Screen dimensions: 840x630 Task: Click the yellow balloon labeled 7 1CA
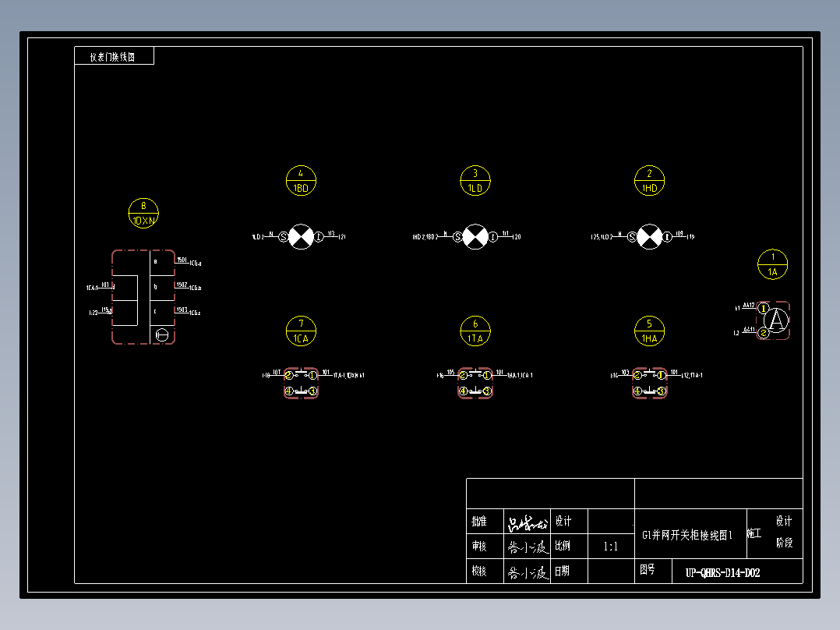pyautogui.click(x=301, y=331)
